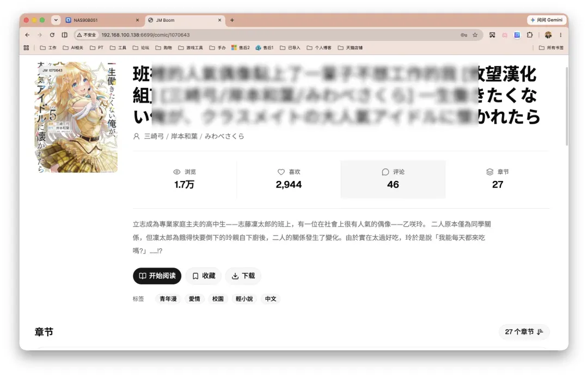Image resolution: width=588 pixels, height=376 pixels.
Task: Open the 天猫店铺 bookmark folder
Action: click(x=350, y=47)
